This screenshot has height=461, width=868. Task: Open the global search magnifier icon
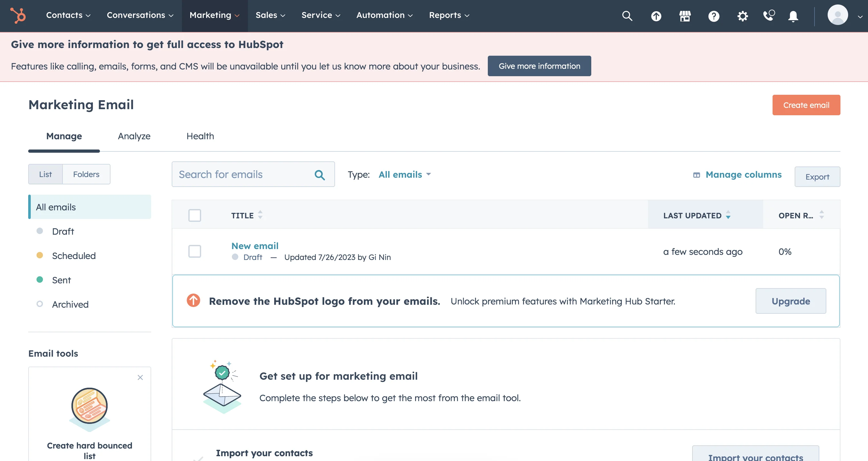point(627,15)
